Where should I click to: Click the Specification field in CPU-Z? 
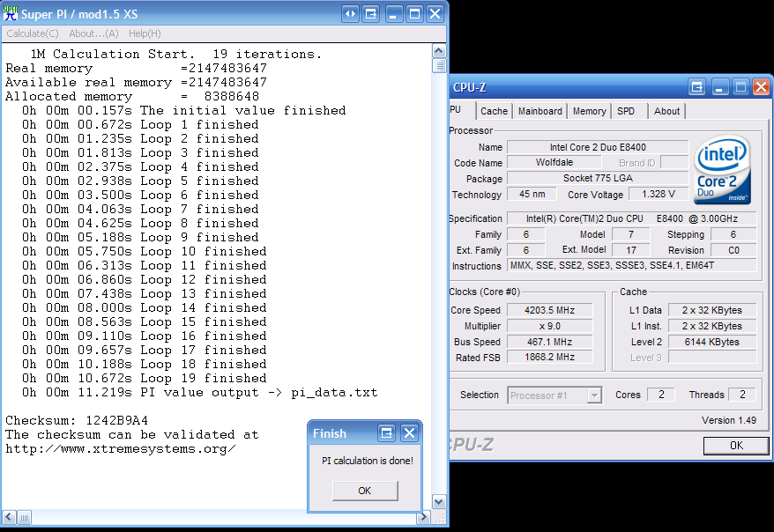pos(632,218)
